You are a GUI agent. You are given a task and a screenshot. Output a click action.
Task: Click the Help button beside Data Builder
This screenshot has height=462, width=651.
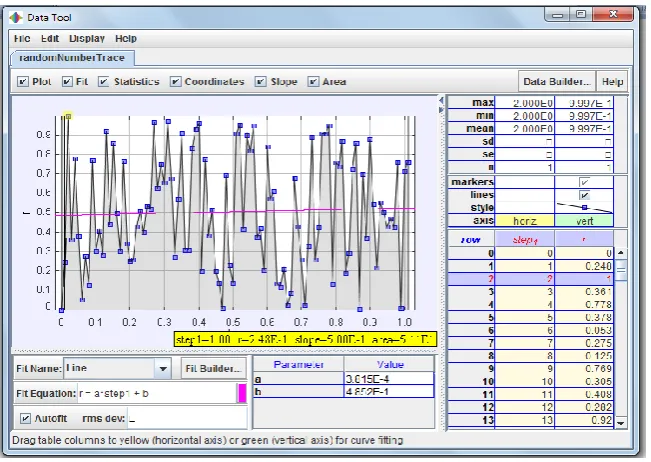pos(612,81)
